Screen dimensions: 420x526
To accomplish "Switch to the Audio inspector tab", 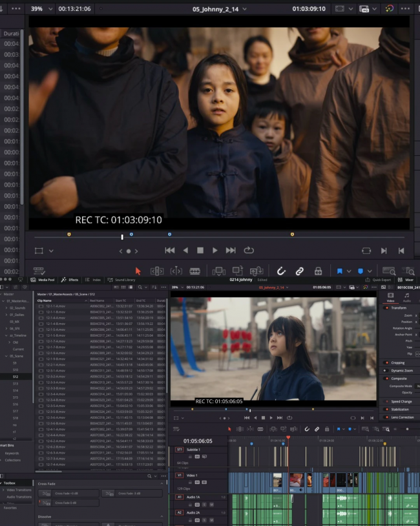I will (x=407, y=298).
